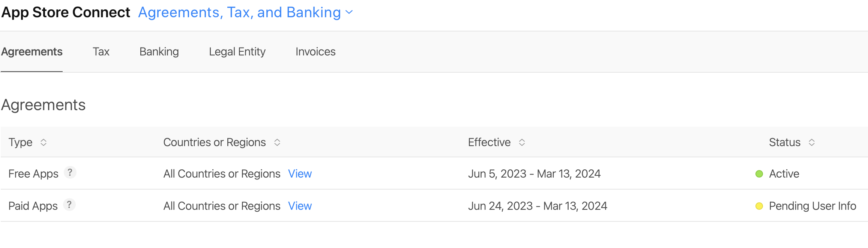Screen dimensions: 868x248
Task: Sort agreements by Type column arrows
Action: point(44,142)
